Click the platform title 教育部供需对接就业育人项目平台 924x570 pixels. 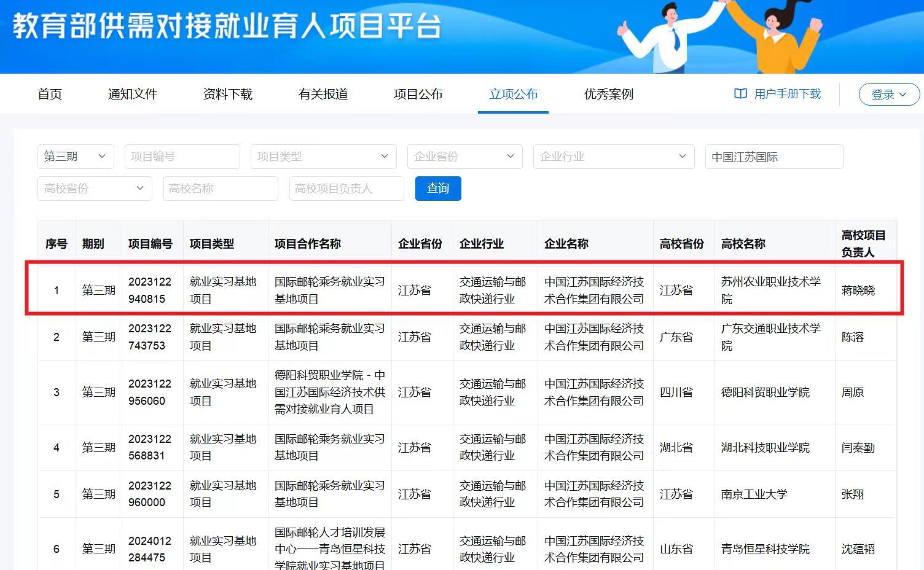pyautogui.click(x=227, y=26)
